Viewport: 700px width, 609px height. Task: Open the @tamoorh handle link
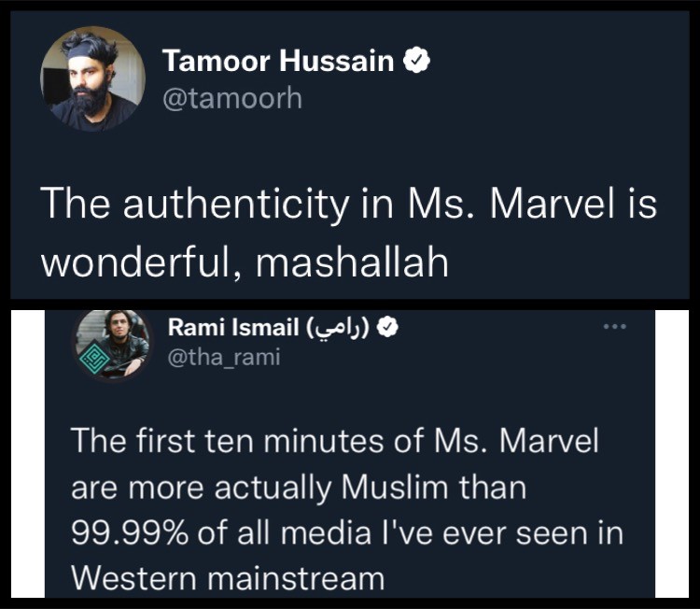pyautogui.click(x=232, y=97)
